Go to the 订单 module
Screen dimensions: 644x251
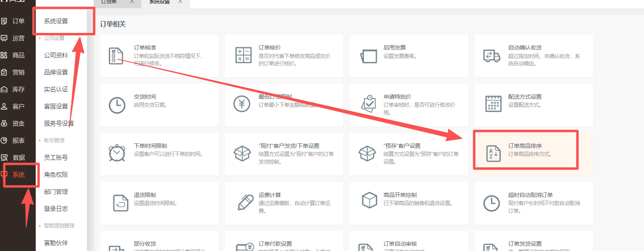18,21
